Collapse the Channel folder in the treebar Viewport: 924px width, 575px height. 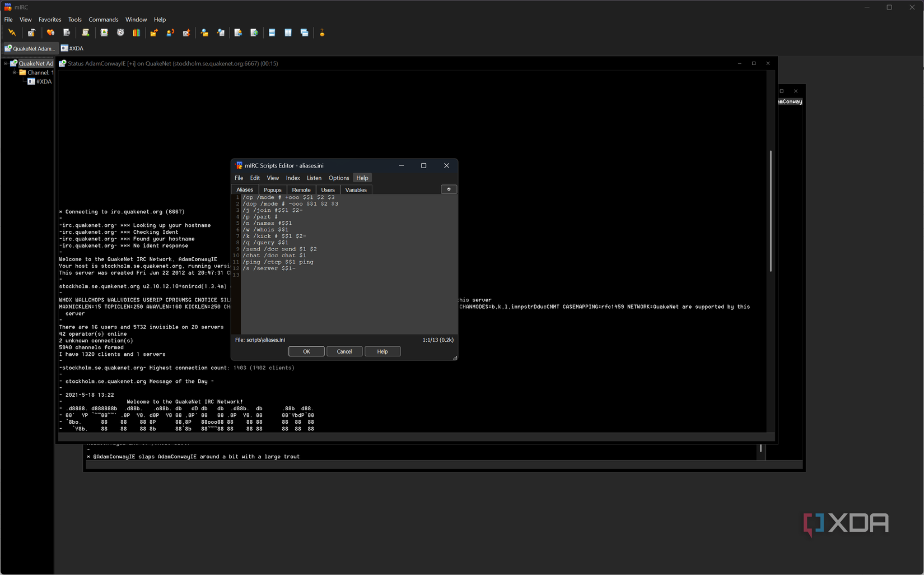[x=15, y=72]
